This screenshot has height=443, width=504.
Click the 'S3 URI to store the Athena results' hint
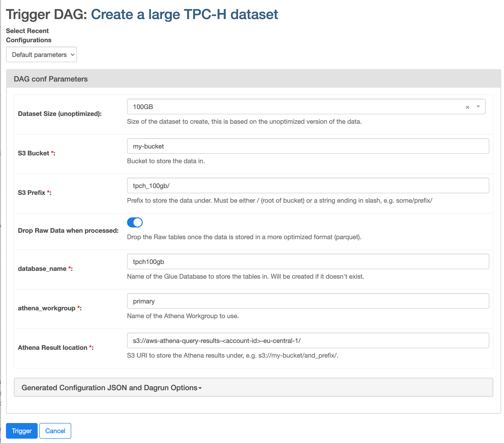(x=232, y=356)
